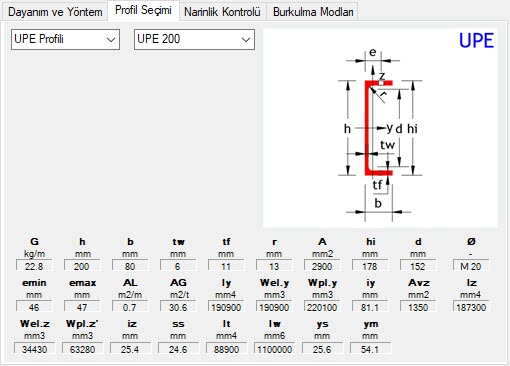Expand the UPE 200 size dropdown
The height and width of the screenshot is (366, 510).
(x=194, y=39)
